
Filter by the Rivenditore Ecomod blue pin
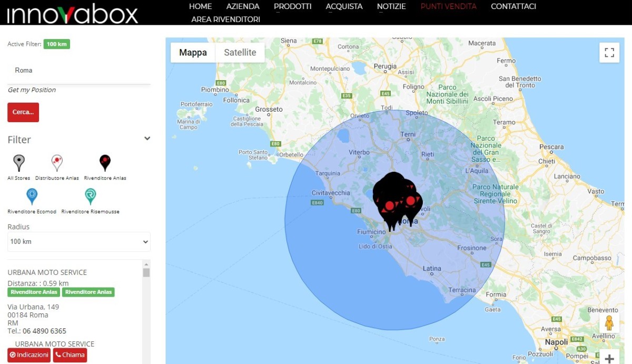click(x=32, y=196)
